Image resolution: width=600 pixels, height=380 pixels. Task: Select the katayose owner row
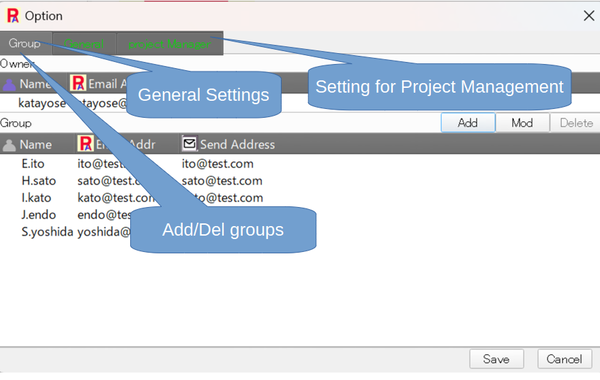300,103
